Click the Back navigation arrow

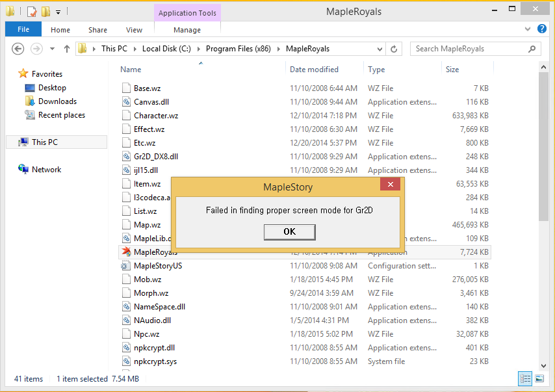pos(18,49)
